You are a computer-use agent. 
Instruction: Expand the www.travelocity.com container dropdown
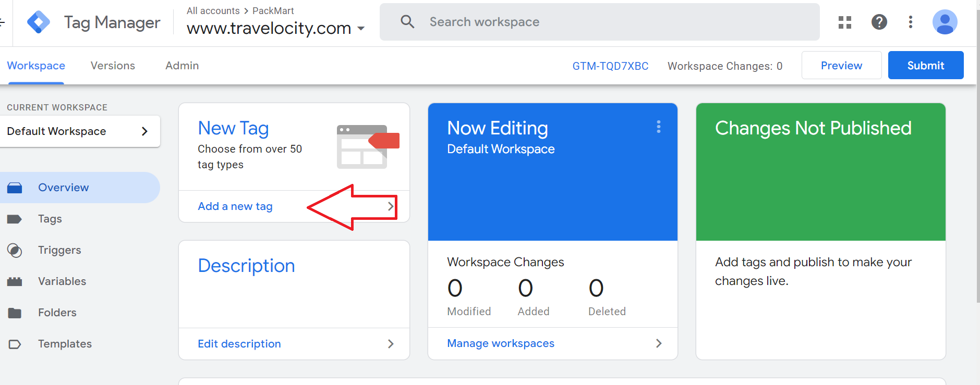(x=361, y=29)
